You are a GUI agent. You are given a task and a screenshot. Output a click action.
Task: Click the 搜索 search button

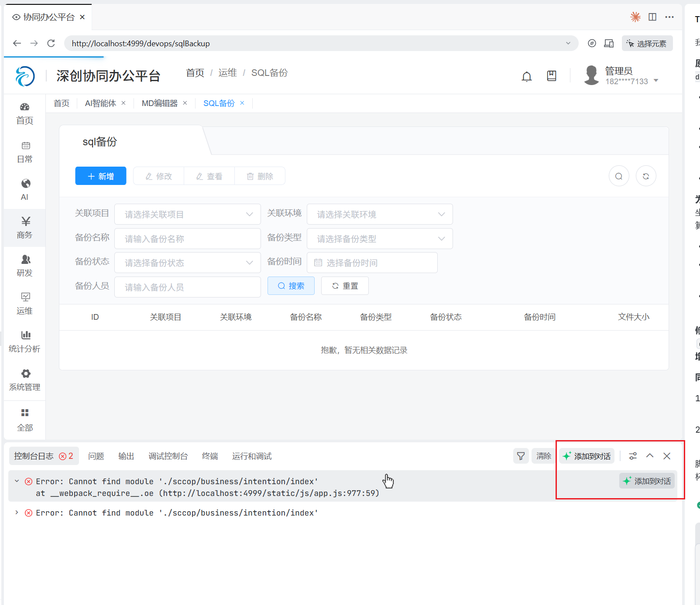pos(291,286)
